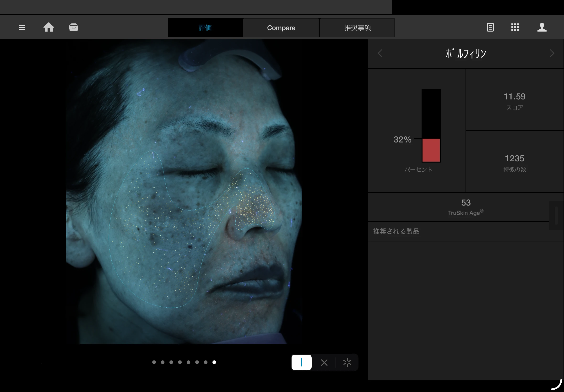Click the 32% percentile label
564x392 pixels.
(x=402, y=140)
